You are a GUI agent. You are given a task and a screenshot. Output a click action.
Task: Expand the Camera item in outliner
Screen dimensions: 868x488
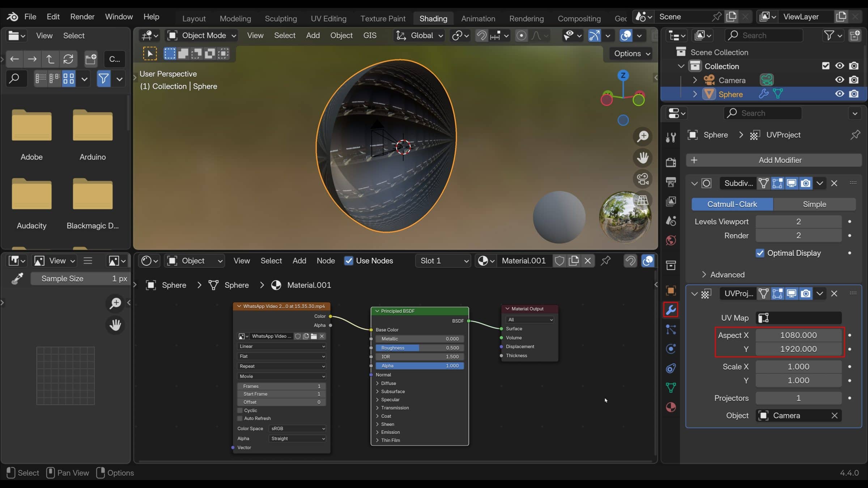(x=695, y=80)
